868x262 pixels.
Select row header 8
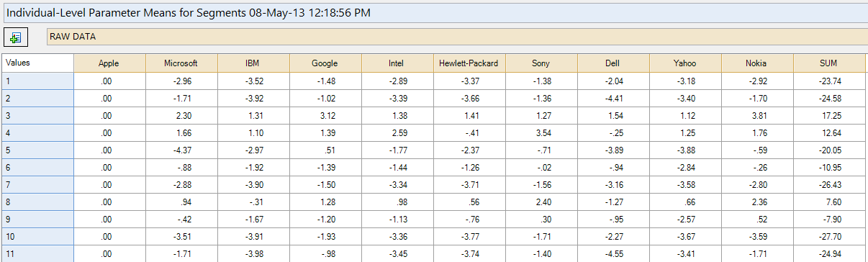click(x=37, y=202)
